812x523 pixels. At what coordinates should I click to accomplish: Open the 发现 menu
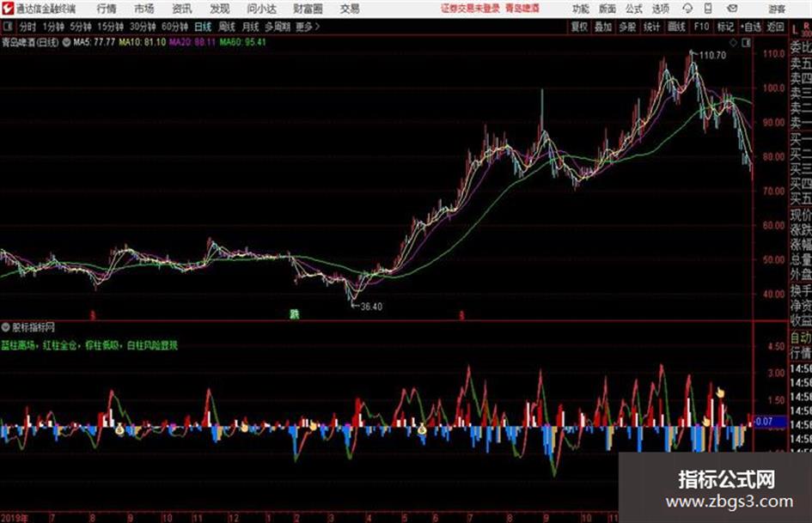[220, 9]
